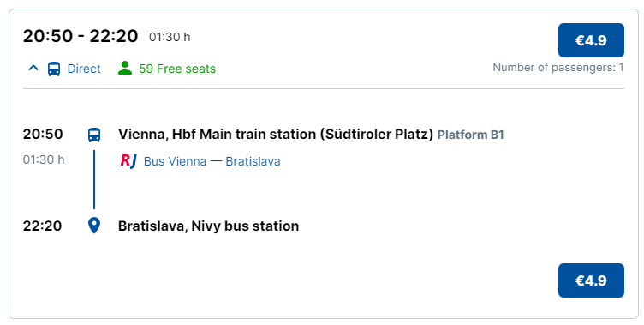Click the RJ RegioJet logo
The image size is (644, 325).
pyautogui.click(x=128, y=161)
